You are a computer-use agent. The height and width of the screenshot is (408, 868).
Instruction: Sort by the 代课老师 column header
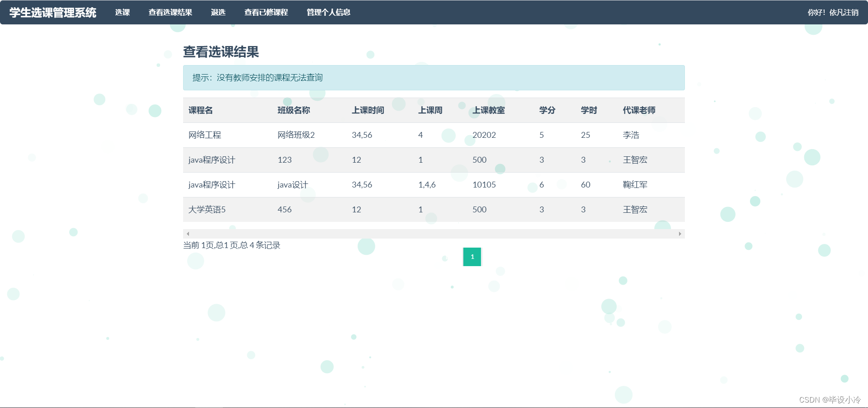(x=639, y=110)
